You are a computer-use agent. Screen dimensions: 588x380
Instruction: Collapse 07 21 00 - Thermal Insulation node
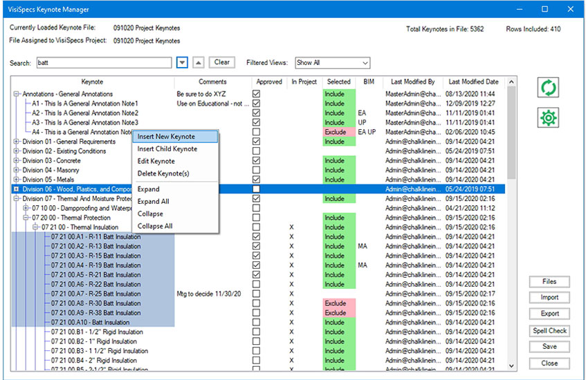(35, 227)
